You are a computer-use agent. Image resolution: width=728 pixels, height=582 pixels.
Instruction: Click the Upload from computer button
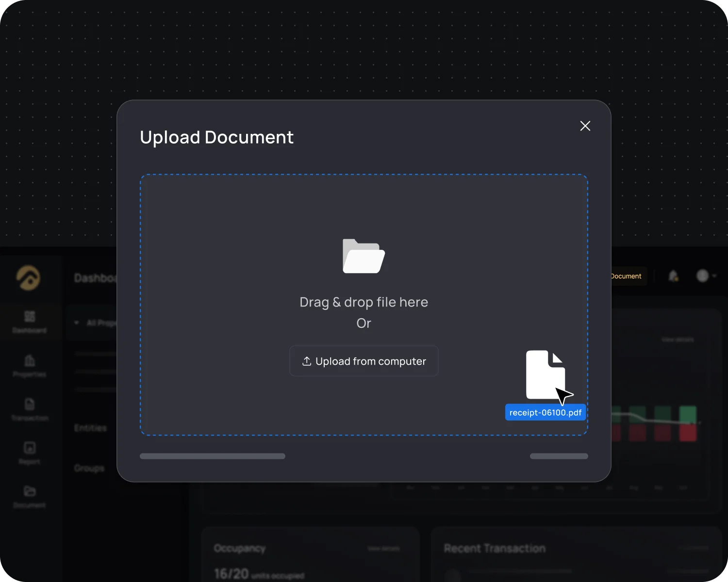pyautogui.click(x=364, y=361)
